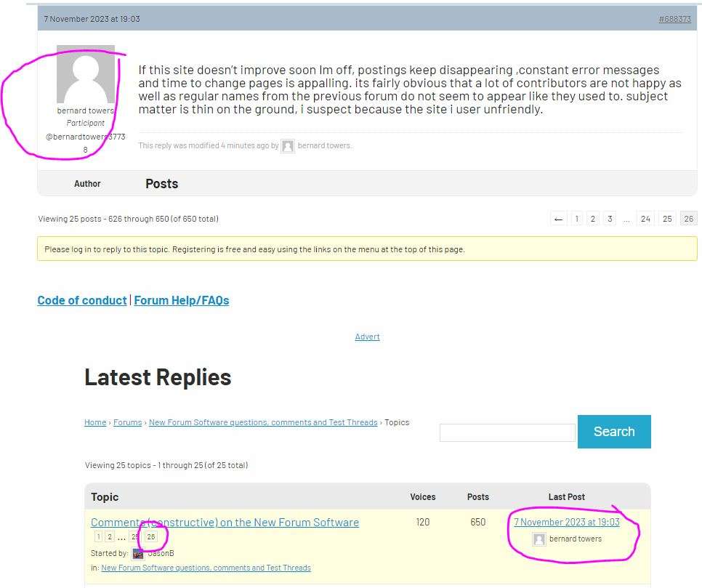
Task: Click the 'Voices' column header
Action: [x=423, y=497]
